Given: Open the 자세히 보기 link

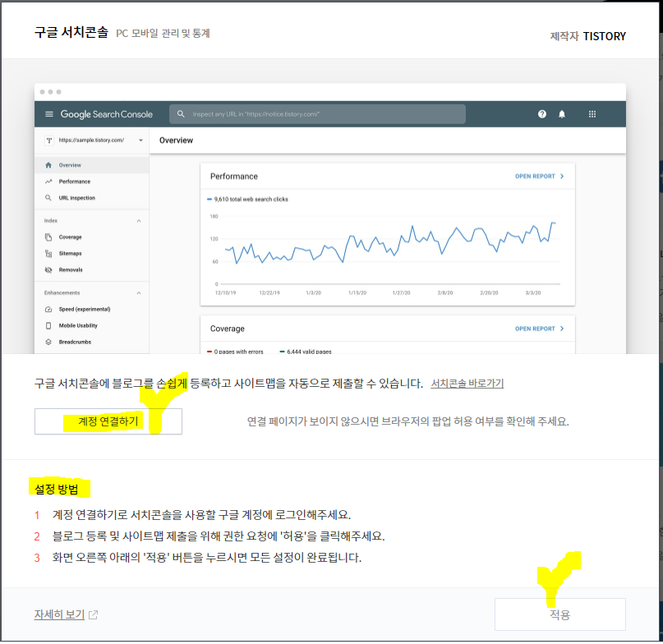Looking at the screenshot, I should click(60, 614).
